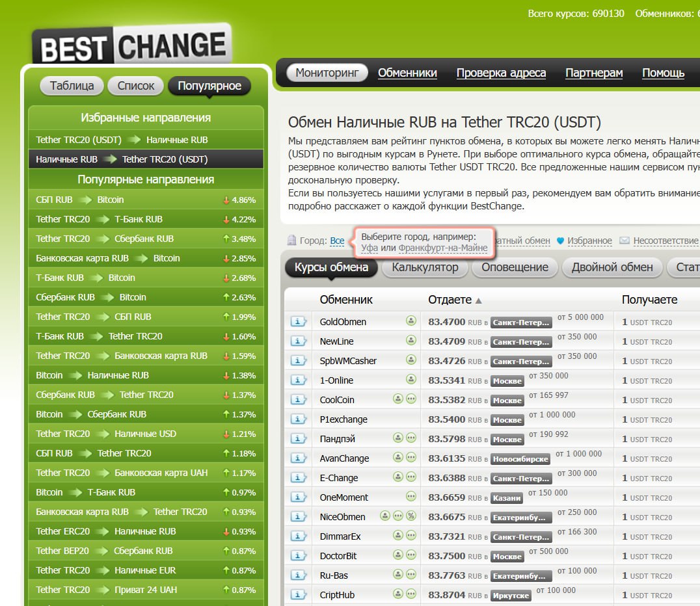This screenshot has width=700, height=606.
Task: Open popular direction Tether TRC20 to Приват 24 UAH
Action: [146, 590]
